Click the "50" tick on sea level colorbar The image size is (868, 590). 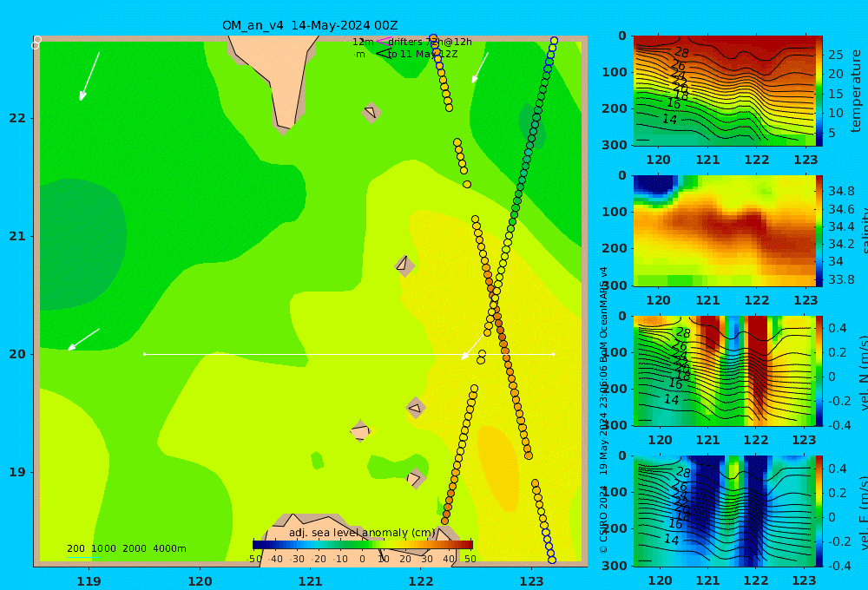pos(470,559)
